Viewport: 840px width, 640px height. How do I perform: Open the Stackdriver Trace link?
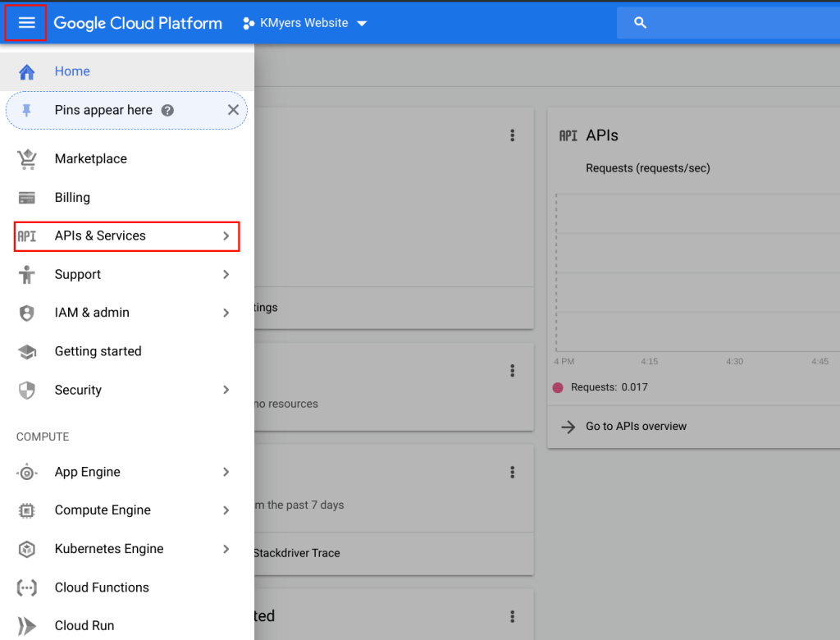pos(296,553)
